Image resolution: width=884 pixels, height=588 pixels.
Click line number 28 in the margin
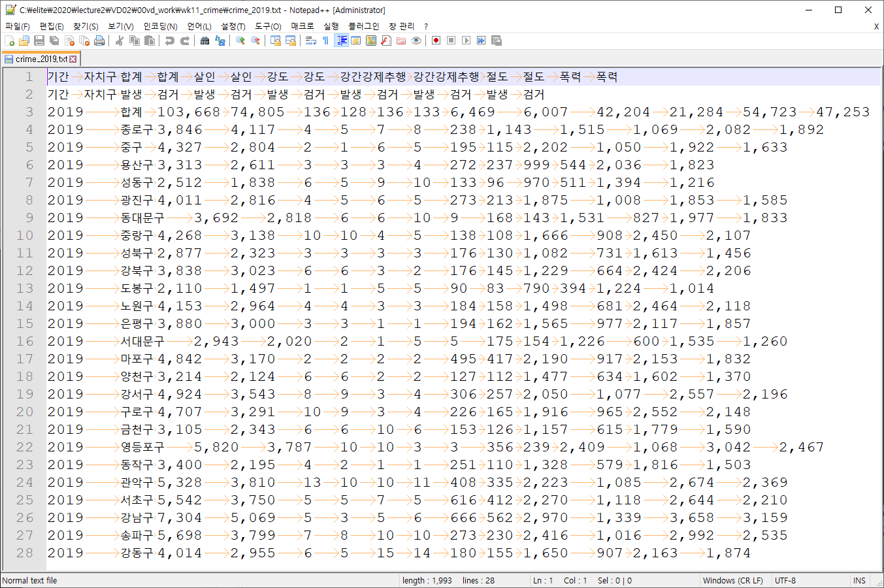[25, 553]
